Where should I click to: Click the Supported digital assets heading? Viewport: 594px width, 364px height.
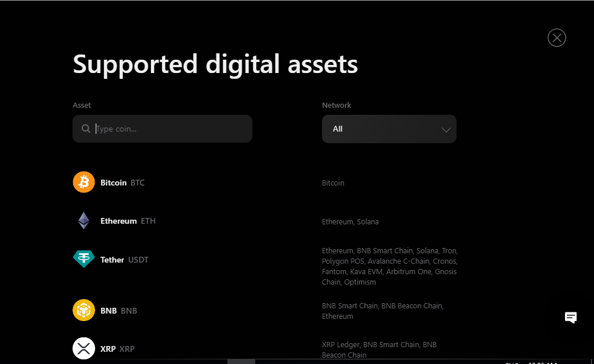click(215, 64)
